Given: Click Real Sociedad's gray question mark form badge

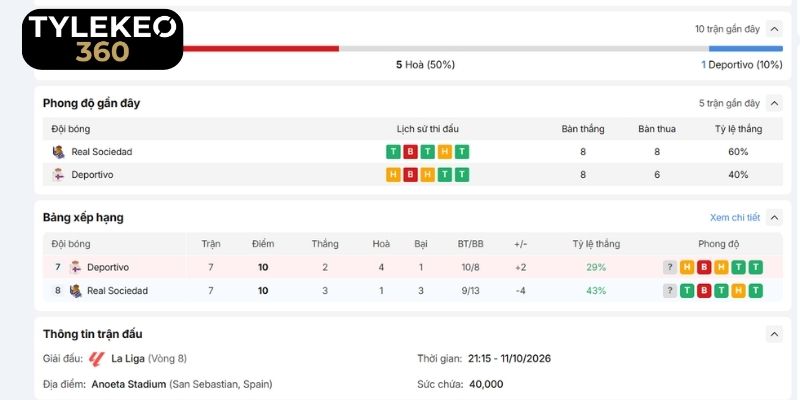Looking at the screenshot, I should coord(670,291).
